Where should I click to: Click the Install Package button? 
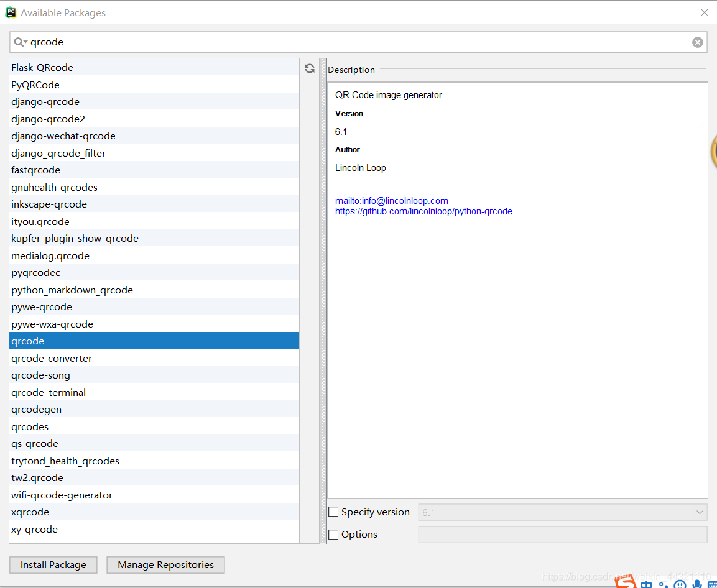tap(53, 564)
